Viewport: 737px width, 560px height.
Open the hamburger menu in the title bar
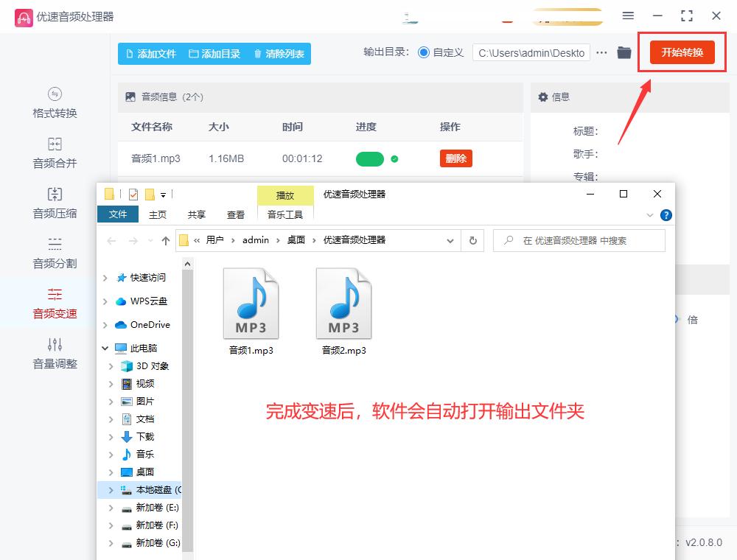(629, 15)
